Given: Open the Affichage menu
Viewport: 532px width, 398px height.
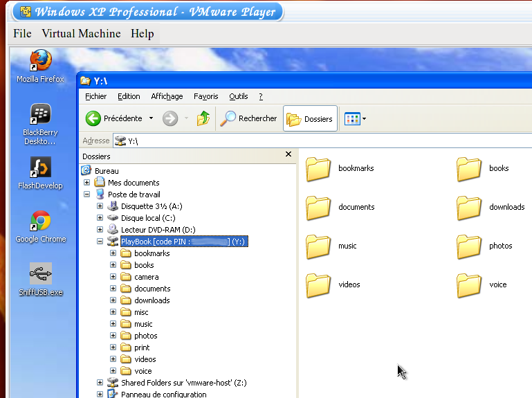Looking at the screenshot, I should [167, 96].
